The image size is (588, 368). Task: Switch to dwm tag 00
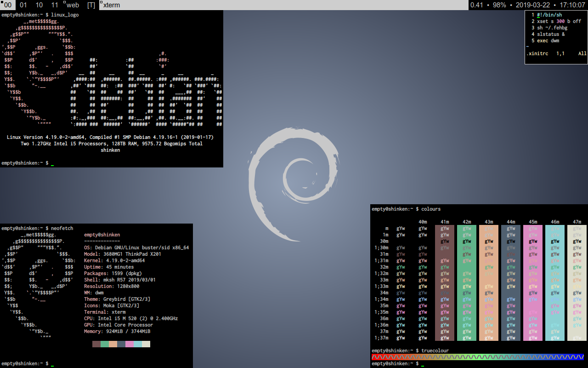tap(8, 5)
